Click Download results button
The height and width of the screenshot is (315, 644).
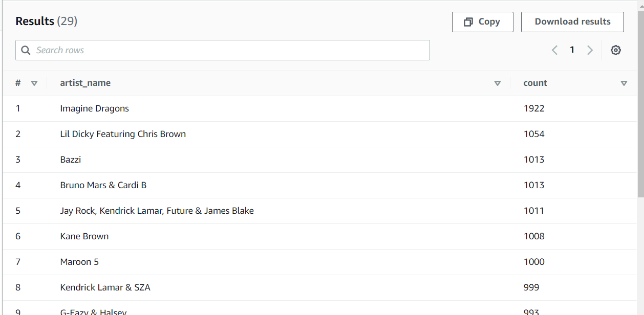572,22
